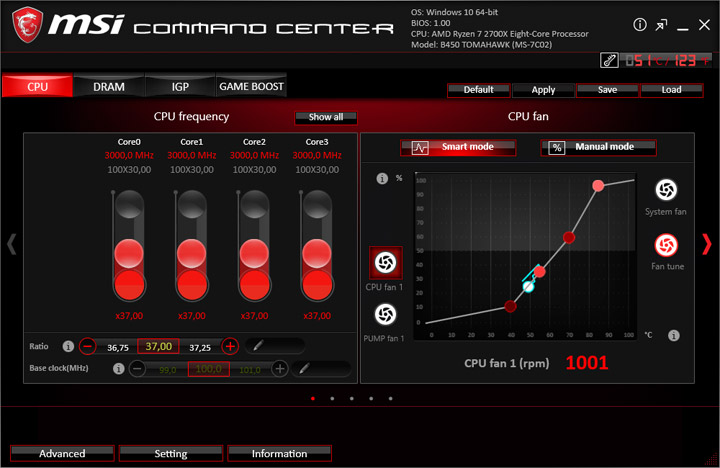The width and height of the screenshot is (720, 468).
Task: Click the 1001 CPU fan rpm reading
Action: coord(587,363)
